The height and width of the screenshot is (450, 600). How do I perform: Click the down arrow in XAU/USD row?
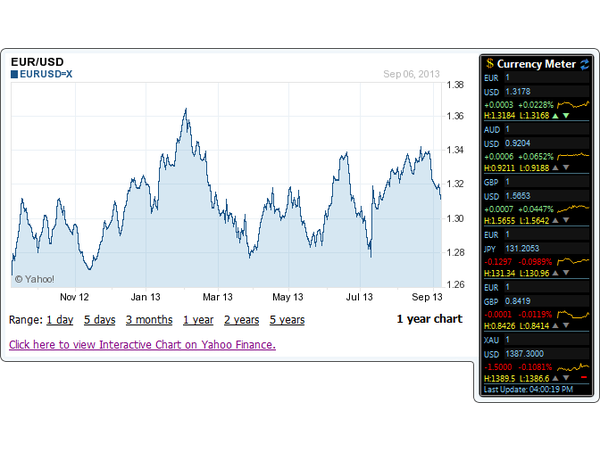(566, 378)
